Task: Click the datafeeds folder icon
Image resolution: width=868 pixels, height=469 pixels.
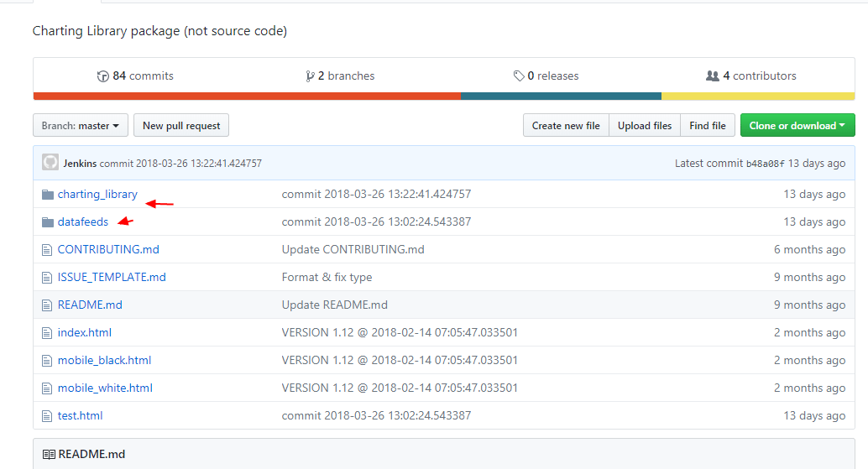Action: point(48,222)
